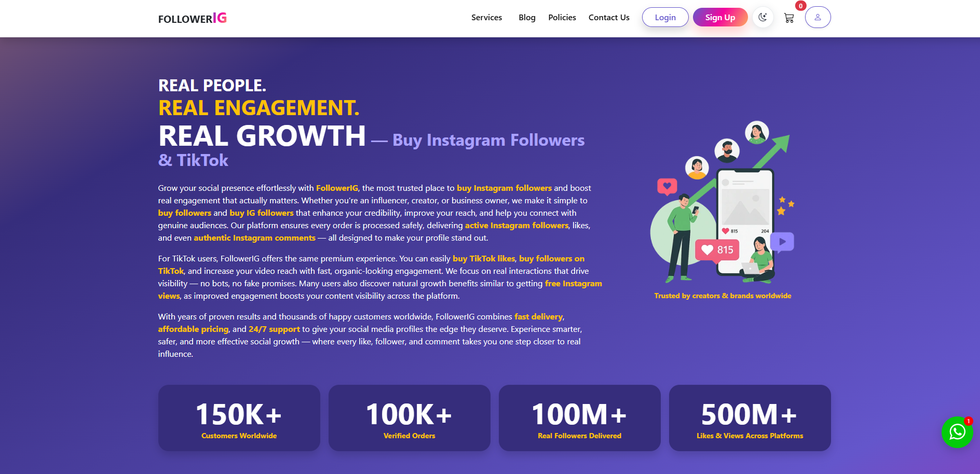Viewport: 980px width, 474px height.
Task: Click the FollowerIG logo
Action: point(193,18)
